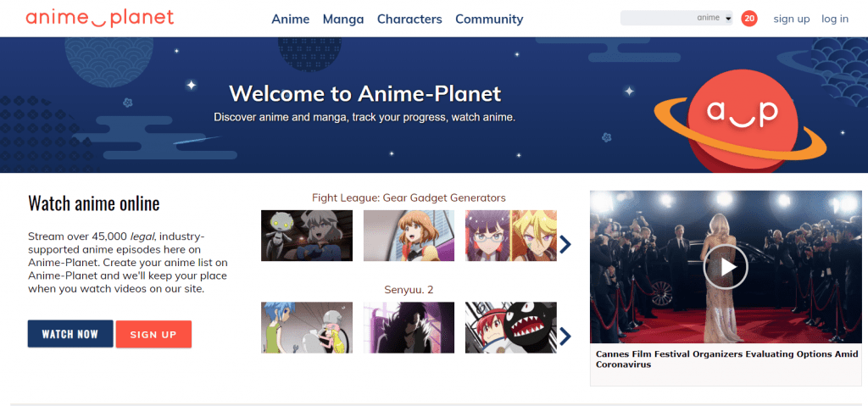This screenshot has height=406, width=868.
Task: Click the sign up link in header
Action: 792,19
